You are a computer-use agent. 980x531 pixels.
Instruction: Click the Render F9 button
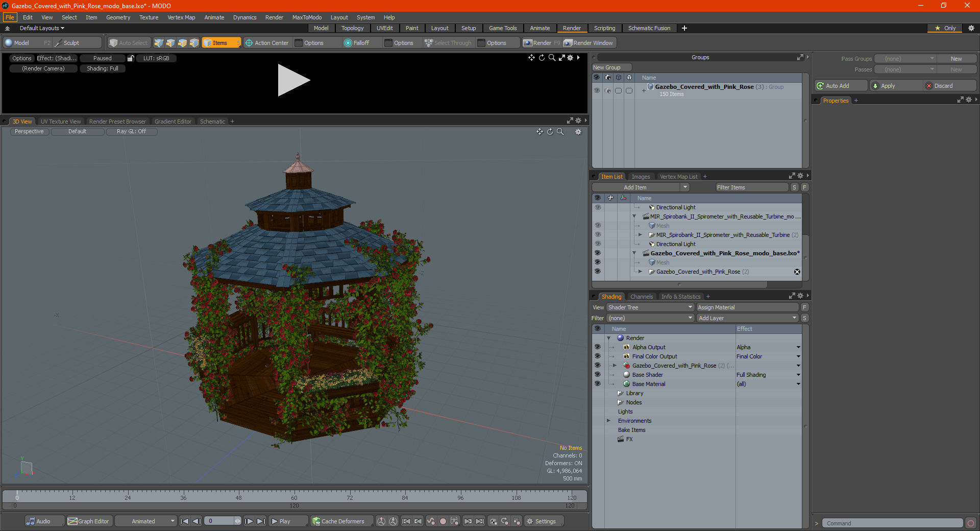541,43
